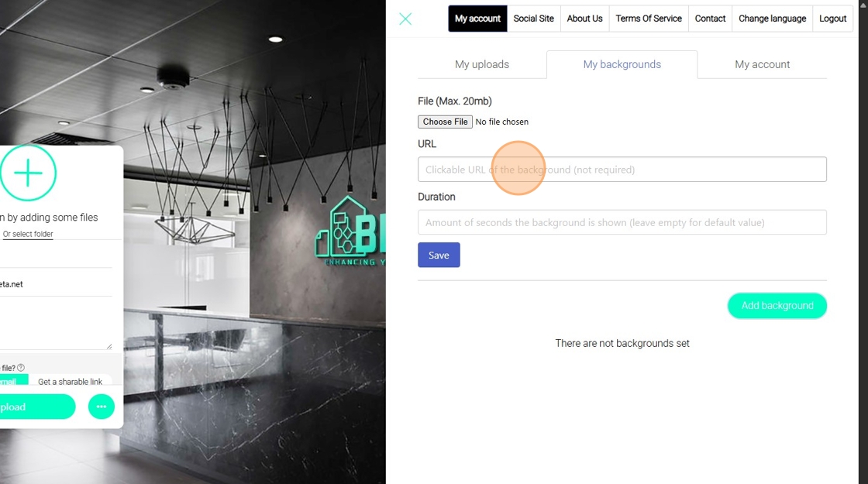This screenshot has width=868, height=484.
Task: Click the Add background button
Action: pos(777,305)
